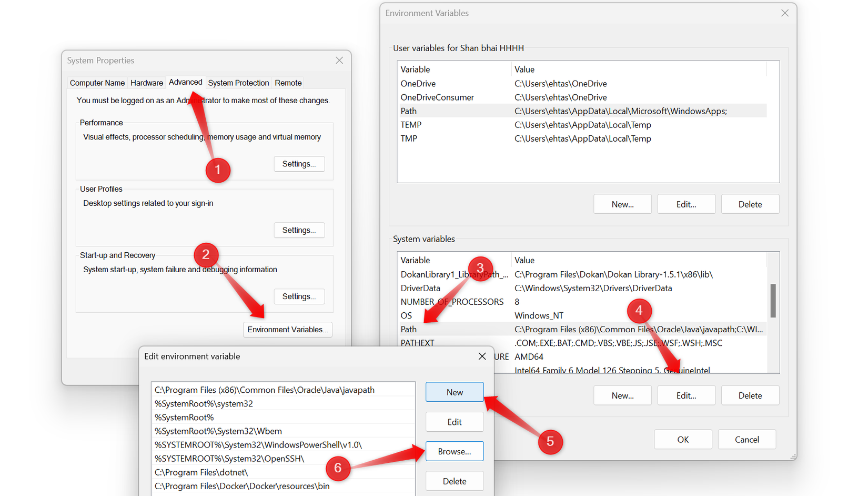This screenshot has height=496, width=868.
Task: Open the System Protection tab
Action: [x=238, y=83]
